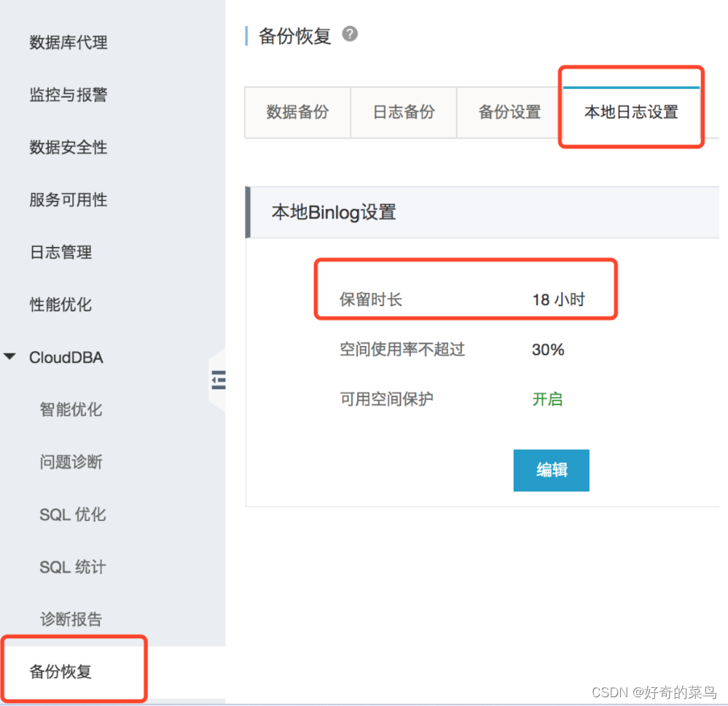The width and height of the screenshot is (728, 706).
Task: Open 问题诊断 under CloudDBA
Action: click(x=71, y=462)
